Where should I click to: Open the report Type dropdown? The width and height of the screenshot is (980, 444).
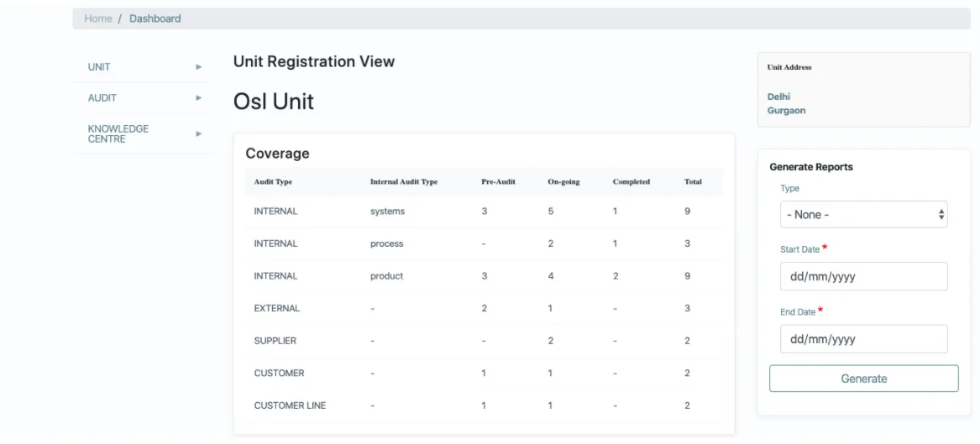click(864, 214)
